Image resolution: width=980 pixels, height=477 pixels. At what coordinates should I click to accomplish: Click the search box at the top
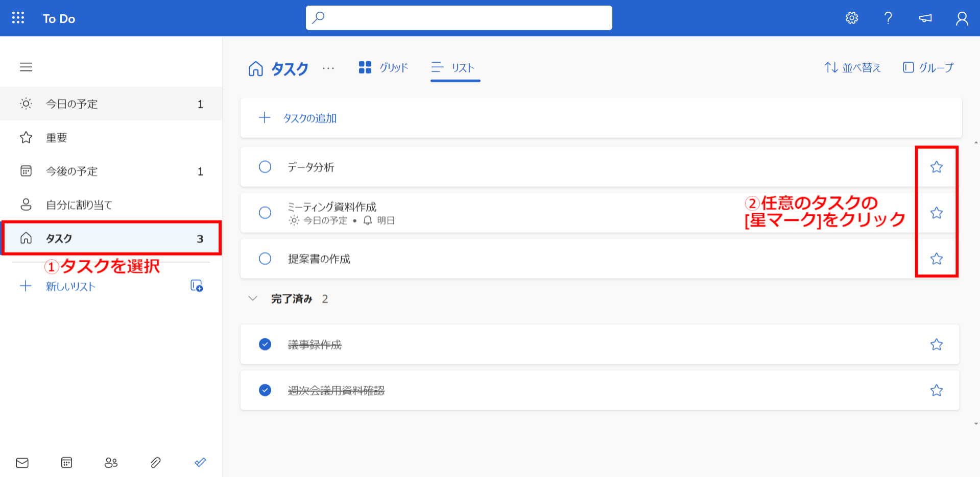[x=458, y=17]
